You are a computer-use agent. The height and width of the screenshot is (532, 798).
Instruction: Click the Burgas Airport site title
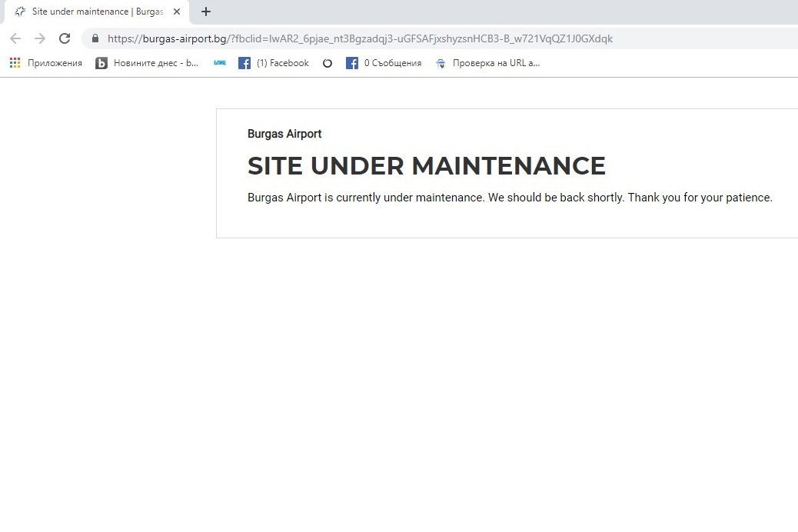pos(284,134)
